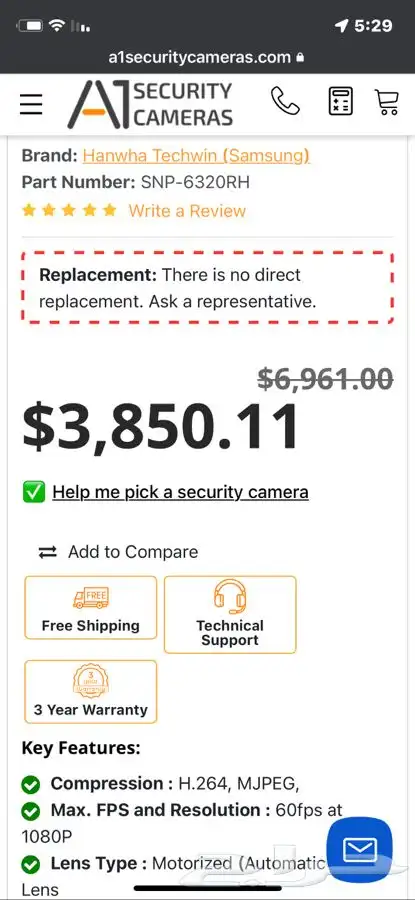The width and height of the screenshot is (415, 900).
Task: Click the Add to Compare arrows icon
Action: click(x=48, y=552)
